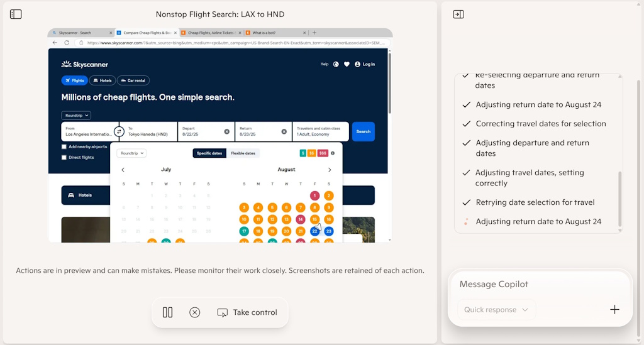The height and width of the screenshot is (345, 644).
Task: Open Roundtrip dropdown inside calendar popup
Action: 131,153
